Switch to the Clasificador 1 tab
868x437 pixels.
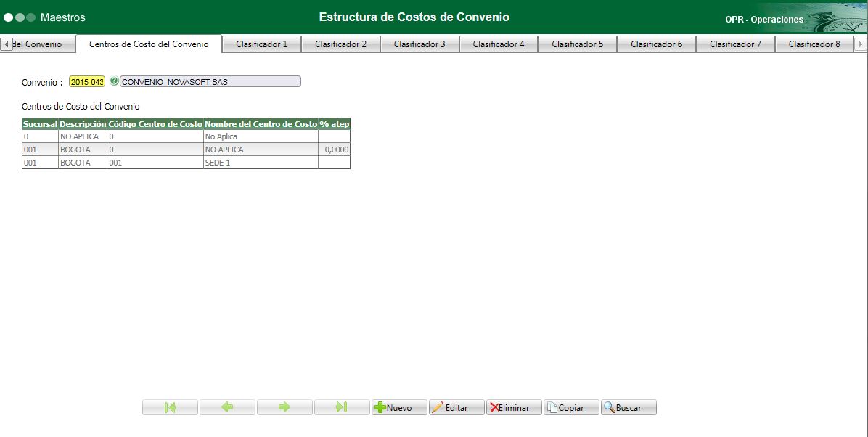261,44
